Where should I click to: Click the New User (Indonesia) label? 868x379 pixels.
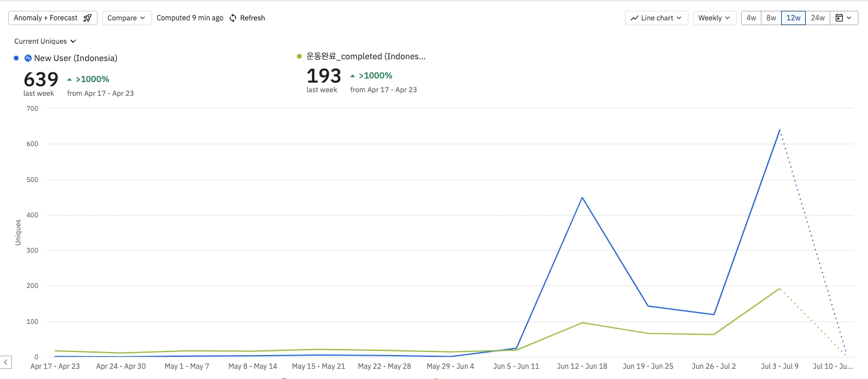[x=75, y=58]
